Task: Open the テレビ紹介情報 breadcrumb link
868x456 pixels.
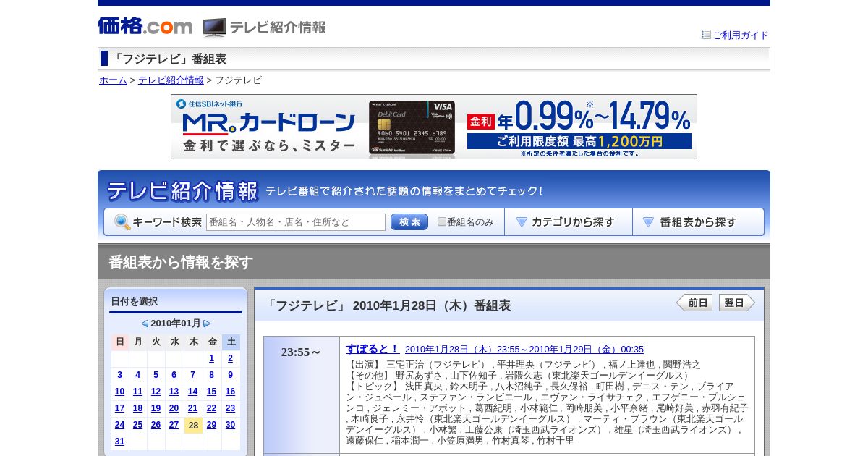Action: (x=171, y=80)
